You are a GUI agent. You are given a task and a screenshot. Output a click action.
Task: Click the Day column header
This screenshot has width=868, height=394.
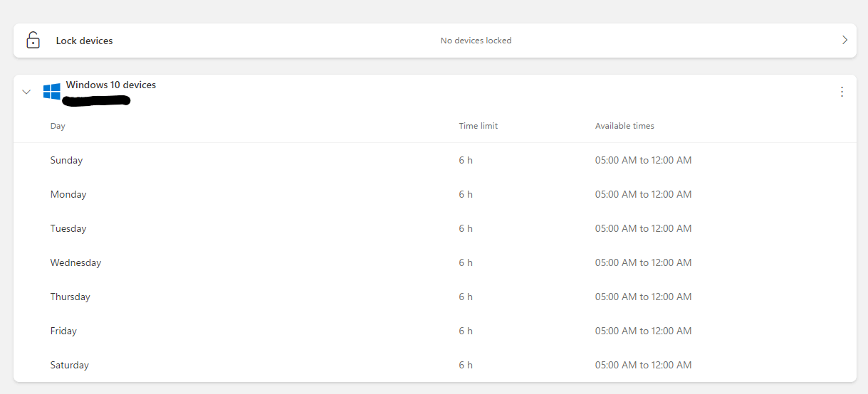(x=58, y=126)
